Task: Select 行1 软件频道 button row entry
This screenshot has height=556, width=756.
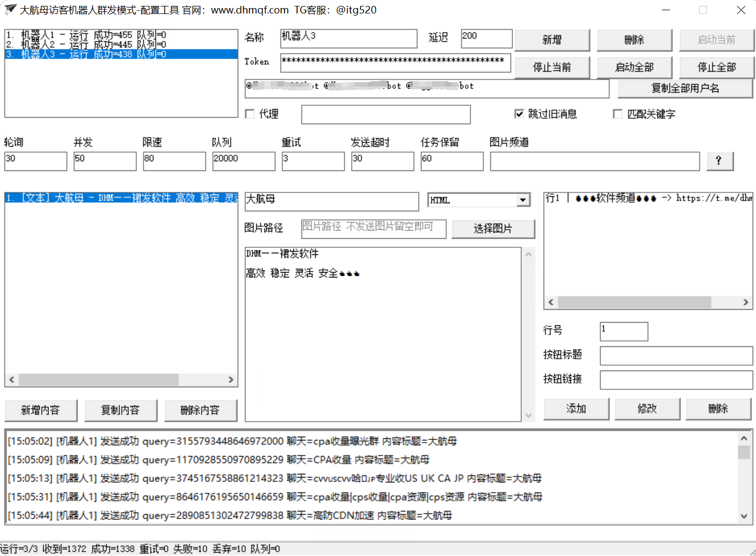Action: tap(648, 198)
